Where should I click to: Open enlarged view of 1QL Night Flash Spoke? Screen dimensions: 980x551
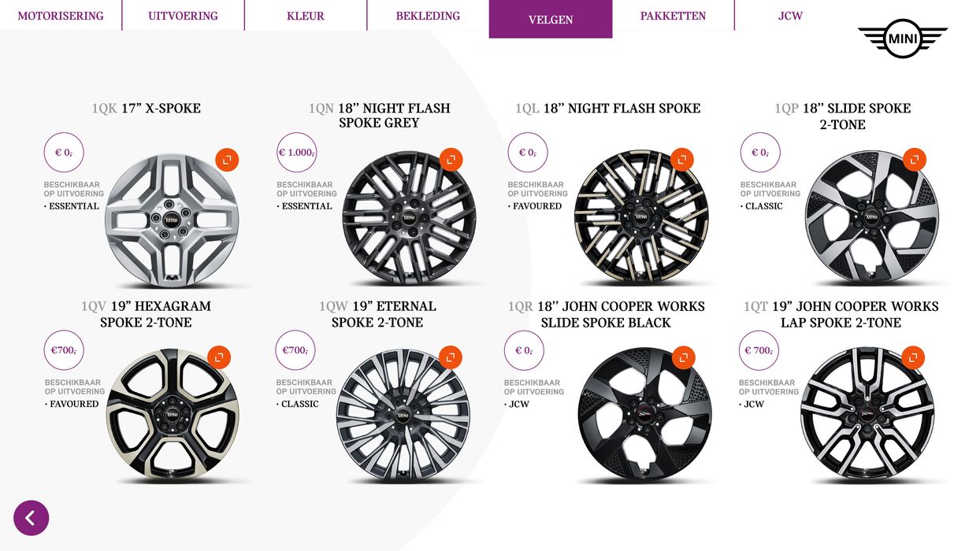click(x=682, y=160)
